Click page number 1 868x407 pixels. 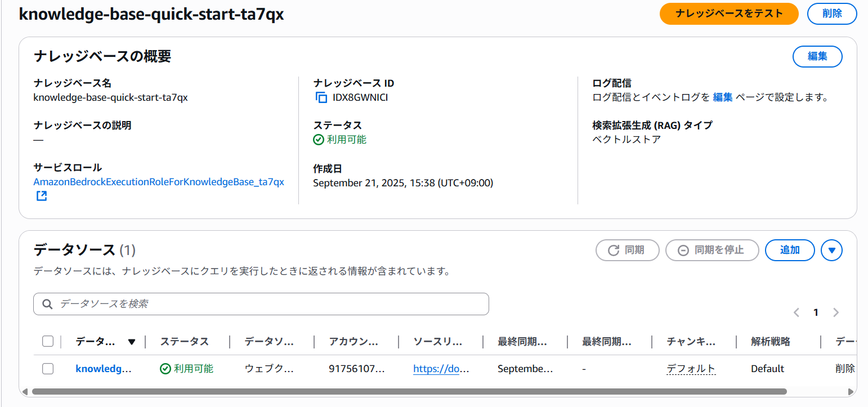pos(816,312)
